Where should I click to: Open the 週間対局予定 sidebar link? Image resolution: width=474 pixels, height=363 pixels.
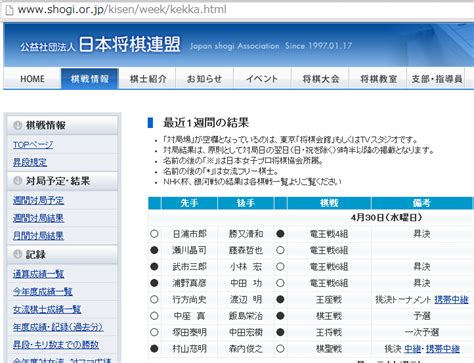tap(38, 200)
